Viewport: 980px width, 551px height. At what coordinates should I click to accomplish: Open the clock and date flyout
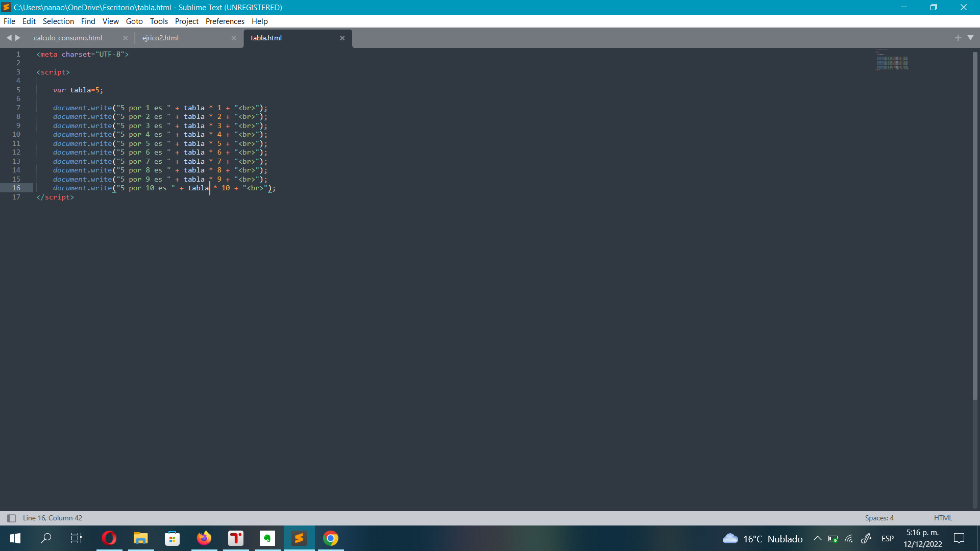(x=923, y=539)
